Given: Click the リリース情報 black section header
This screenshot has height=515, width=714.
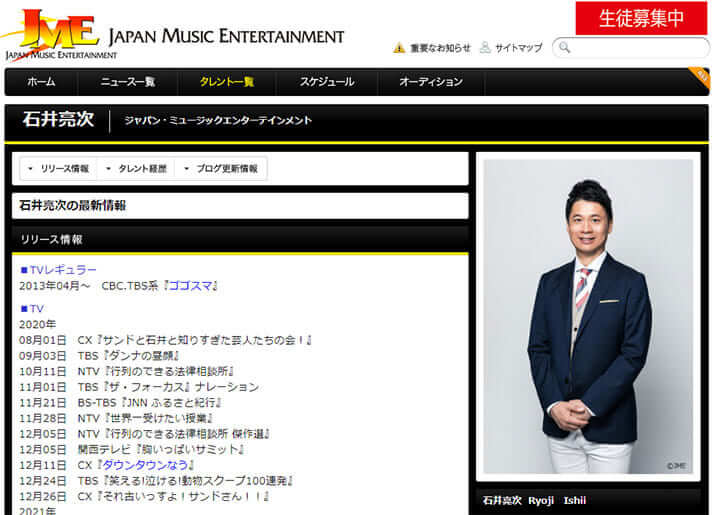Looking at the screenshot, I should coord(240,240).
